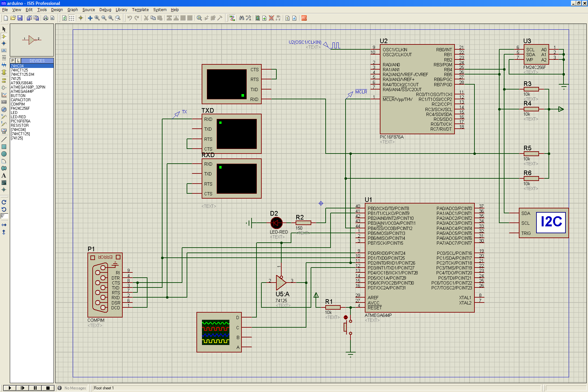
Task: Select the Graph Mode tool
Action: (4, 95)
